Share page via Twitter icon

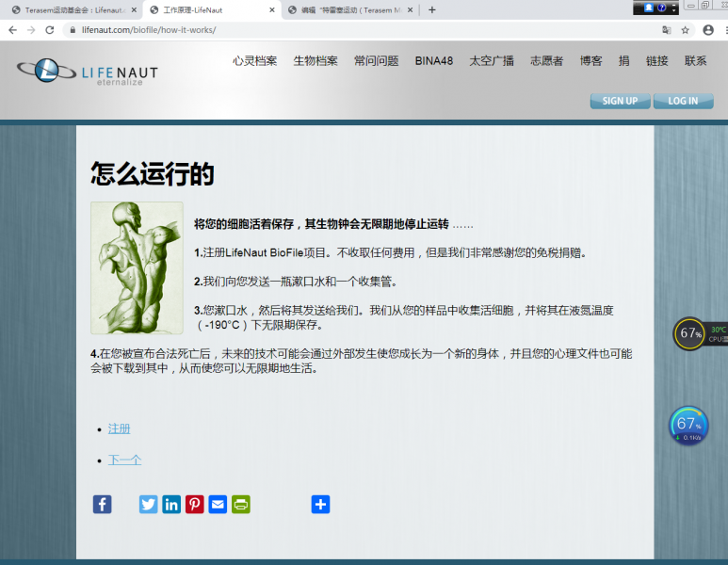click(148, 504)
